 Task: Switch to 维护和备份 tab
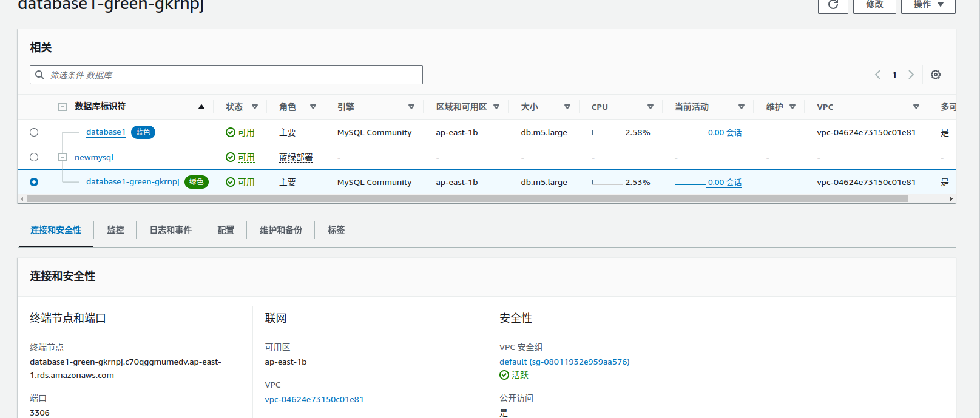point(281,230)
